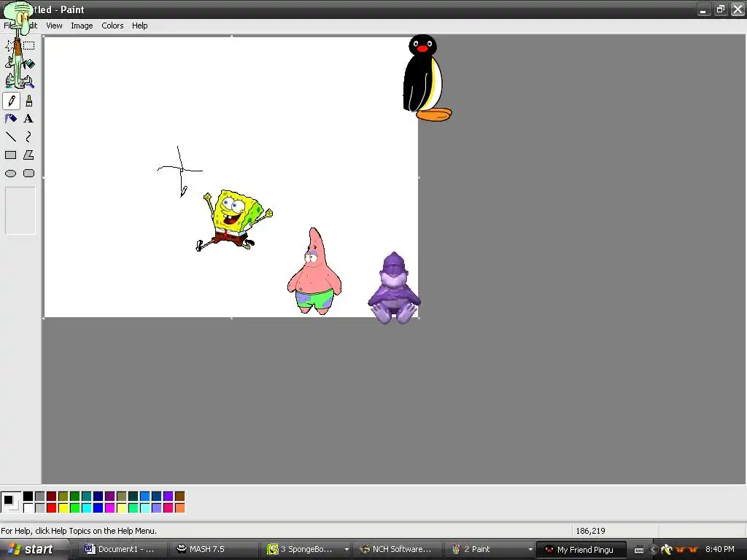Click the Patrick Star character
The image size is (747, 560).
coord(314,271)
